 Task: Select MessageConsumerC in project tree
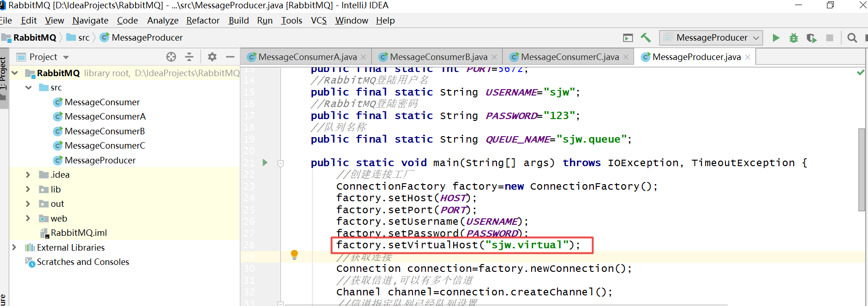105,145
